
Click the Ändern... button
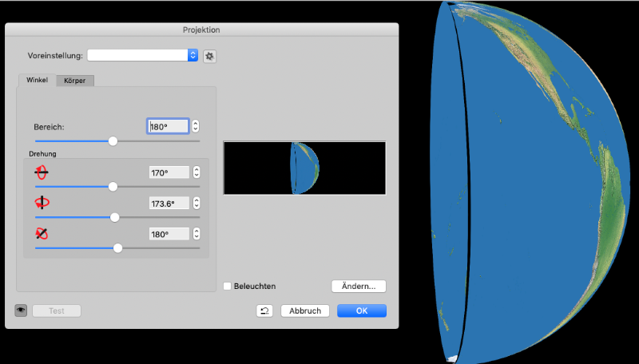(359, 286)
